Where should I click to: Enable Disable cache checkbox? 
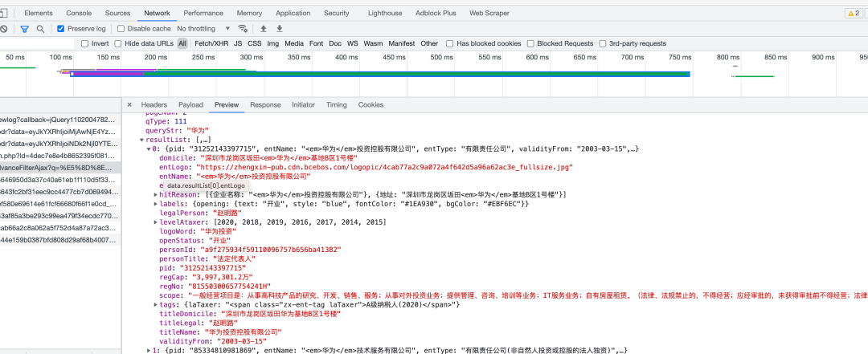coord(121,29)
